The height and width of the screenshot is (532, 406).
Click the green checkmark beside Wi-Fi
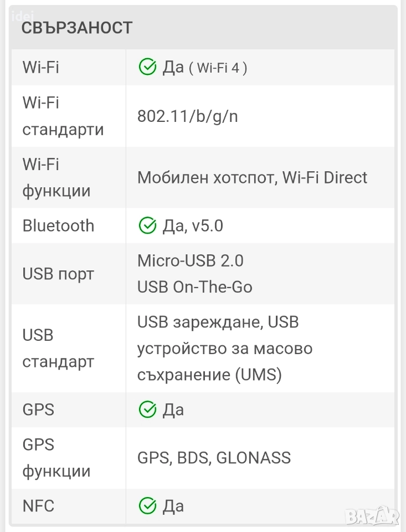coord(147,68)
